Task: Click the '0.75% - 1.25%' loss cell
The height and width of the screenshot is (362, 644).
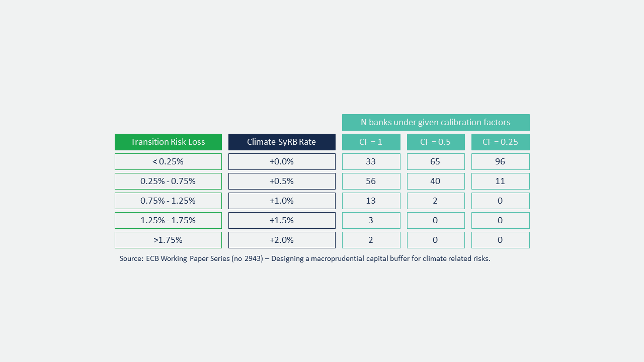Action: (168, 201)
